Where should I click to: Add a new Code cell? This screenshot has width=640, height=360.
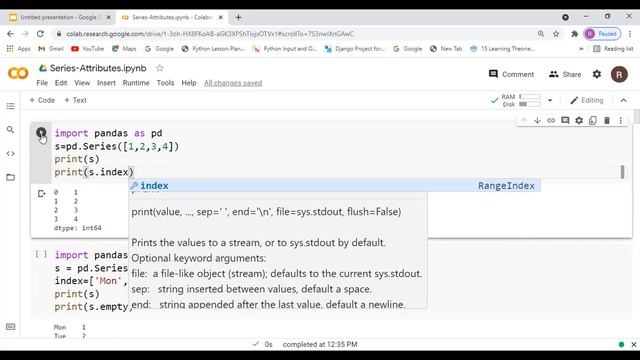42,100
